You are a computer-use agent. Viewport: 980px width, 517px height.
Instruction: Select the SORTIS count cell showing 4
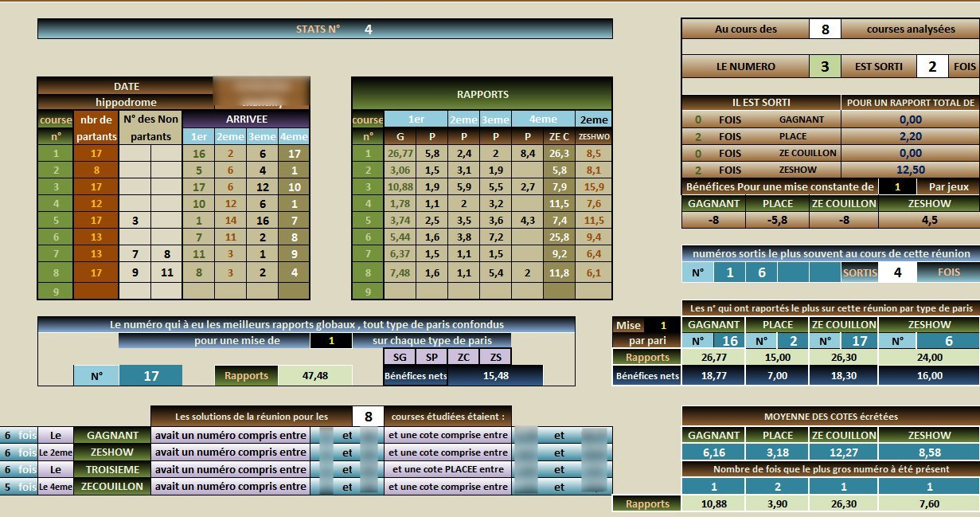coord(898,272)
